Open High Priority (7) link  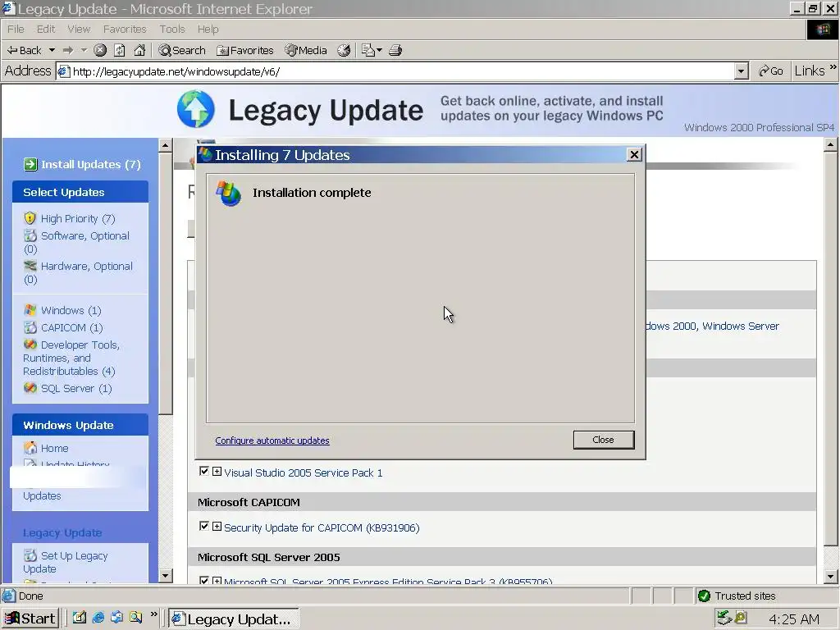[x=78, y=218]
